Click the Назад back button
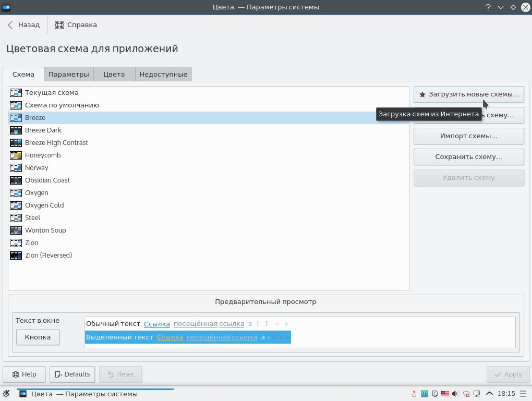 pyautogui.click(x=23, y=25)
